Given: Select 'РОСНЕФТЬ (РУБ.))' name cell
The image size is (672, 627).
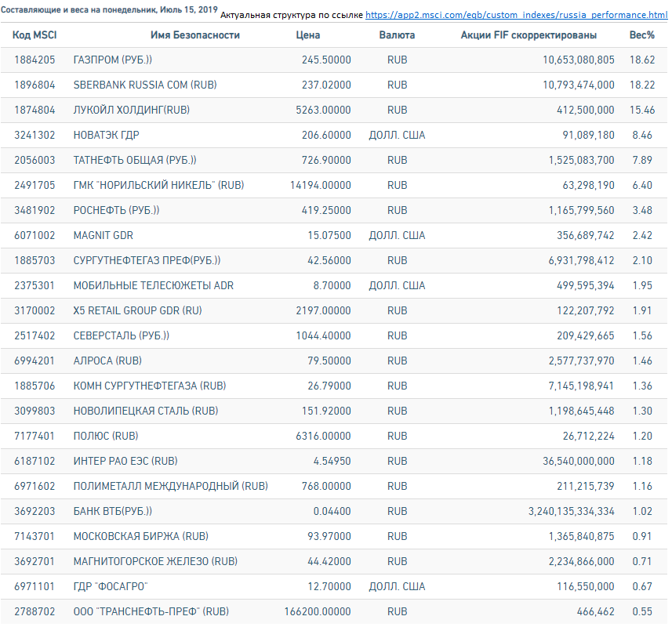Looking at the screenshot, I should tap(116, 210).
